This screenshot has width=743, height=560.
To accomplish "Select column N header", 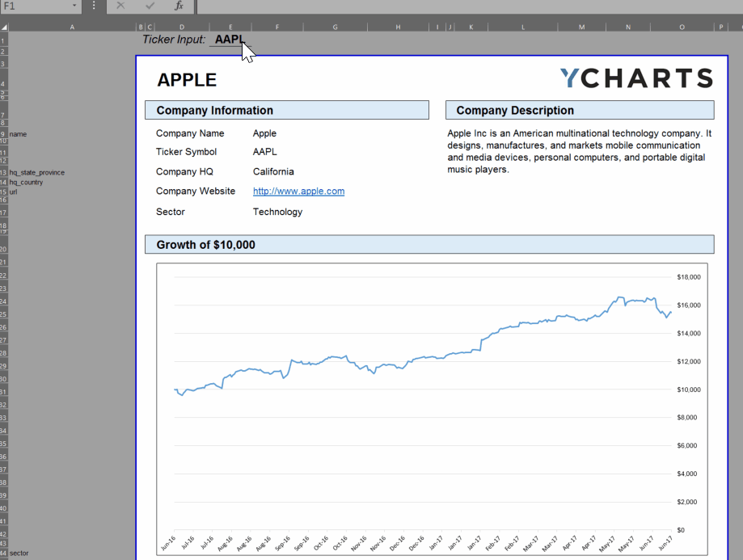I will [x=628, y=27].
